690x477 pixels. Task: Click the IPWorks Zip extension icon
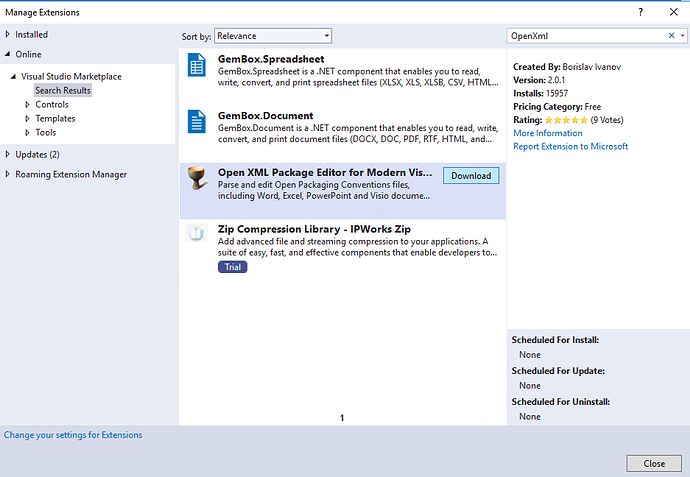pyautogui.click(x=197, y=234)
